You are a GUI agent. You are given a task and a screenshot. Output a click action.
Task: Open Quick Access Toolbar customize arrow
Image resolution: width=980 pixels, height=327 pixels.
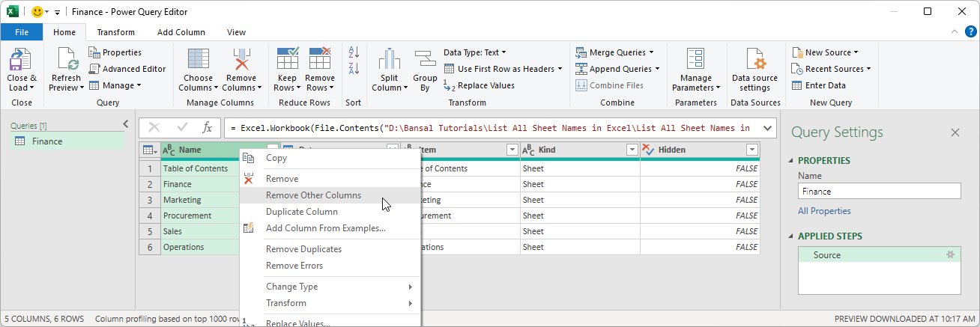tap(57, 13)
